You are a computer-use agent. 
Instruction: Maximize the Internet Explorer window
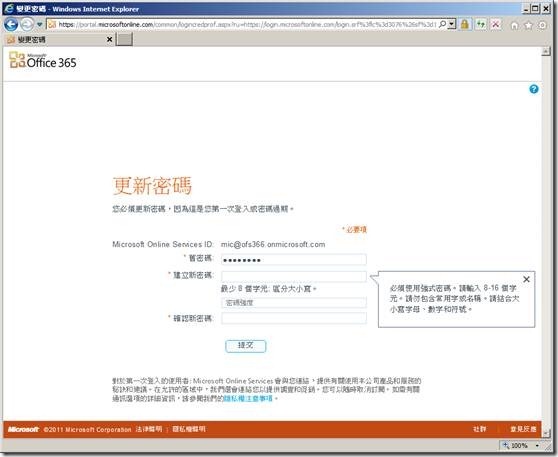[536, 9]
